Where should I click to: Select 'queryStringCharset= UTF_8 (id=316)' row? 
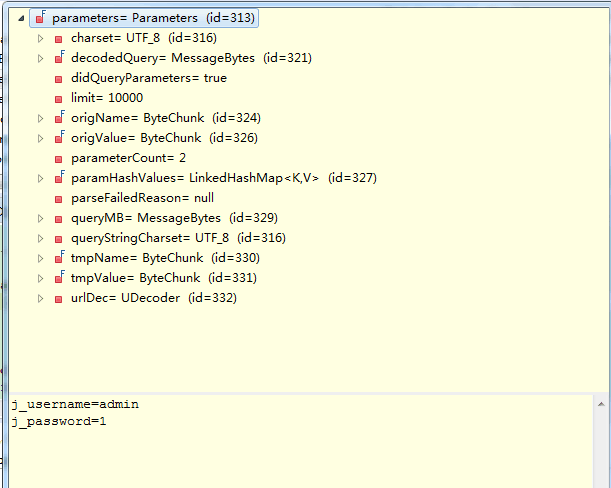click(178, 238)
